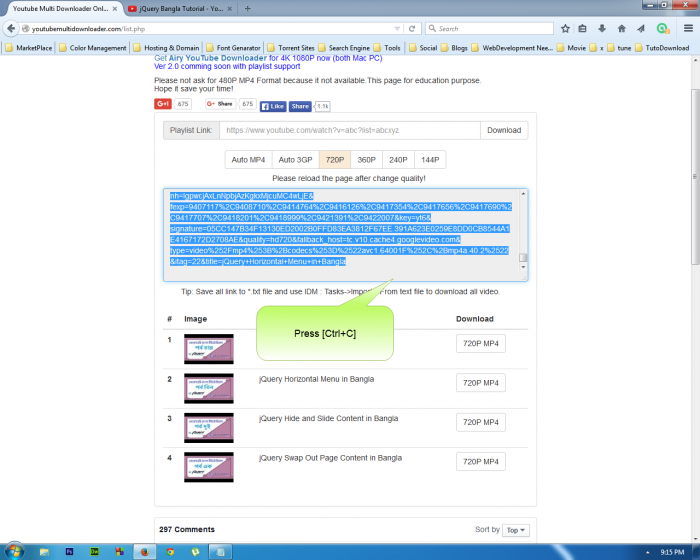Switch to the Youtube Multi Downloader tab
The width and height of the screenshot is (700, 560).
60,8
